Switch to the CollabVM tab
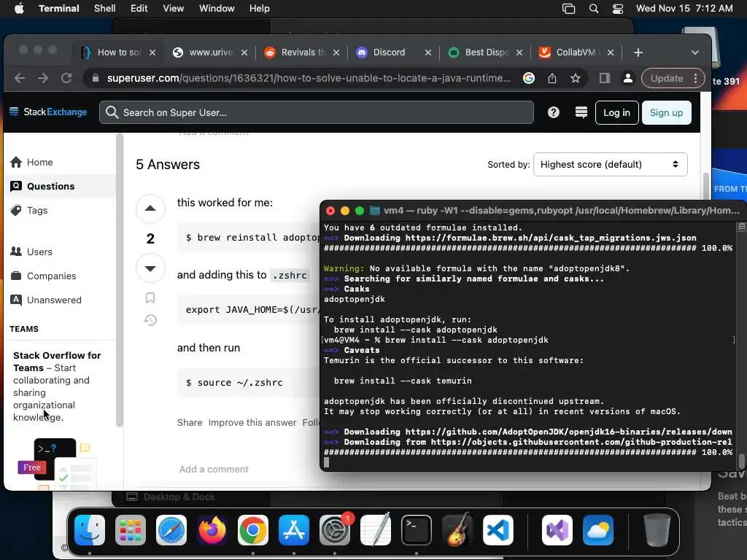Viewport: 747px width, 560px height. (575, 52)
